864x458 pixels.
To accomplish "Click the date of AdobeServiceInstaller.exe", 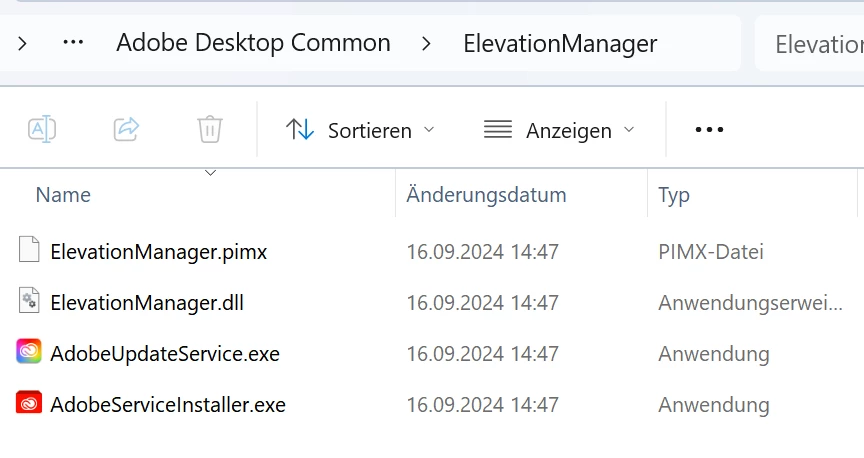I will 483,405.
